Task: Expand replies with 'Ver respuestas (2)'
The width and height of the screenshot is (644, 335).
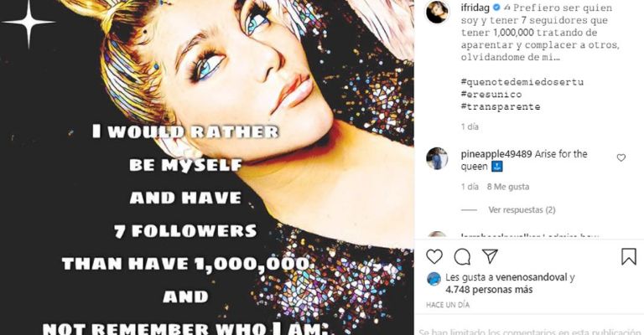Action: pos(522,209)
